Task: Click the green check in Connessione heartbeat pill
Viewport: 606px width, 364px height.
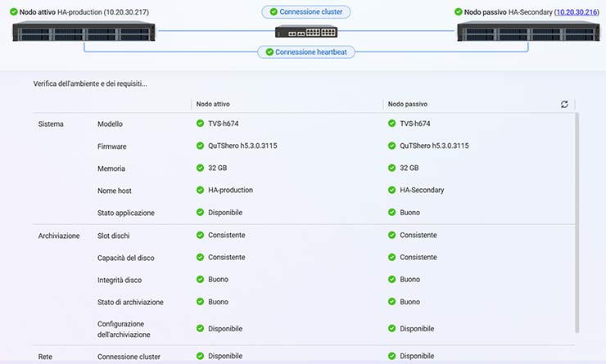Action: (269, 52)
